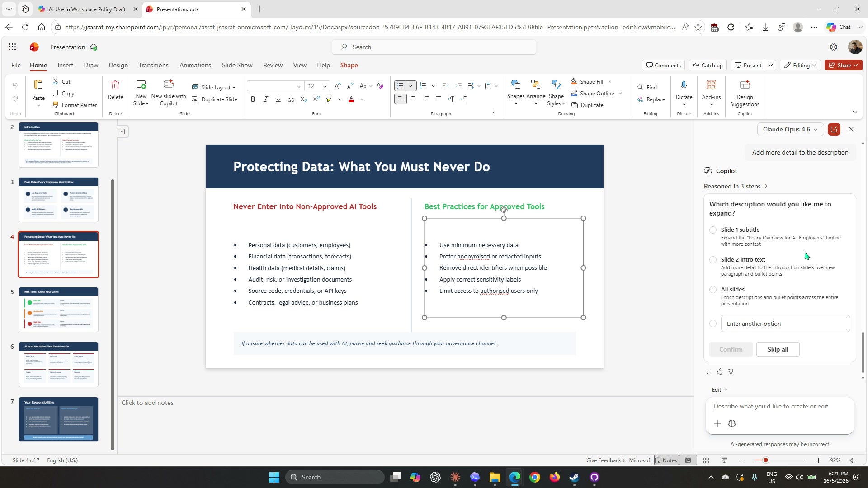Click the Delete slide icon

pyautogui.click(x=115, y=90)
